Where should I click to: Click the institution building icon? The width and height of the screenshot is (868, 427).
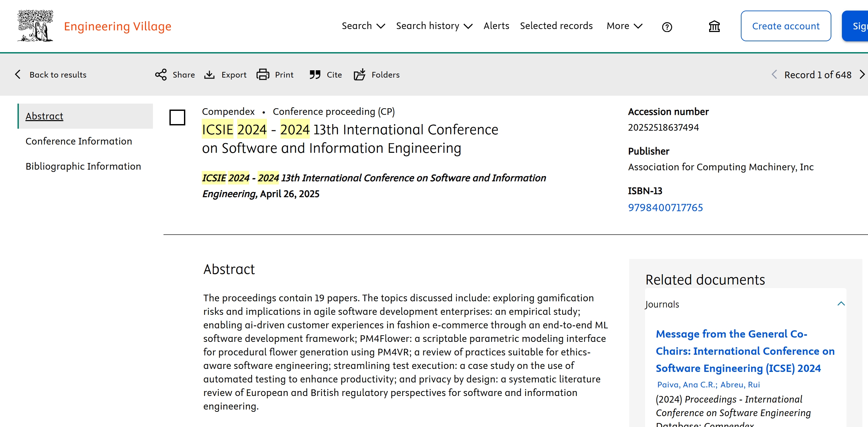point(714,26)
